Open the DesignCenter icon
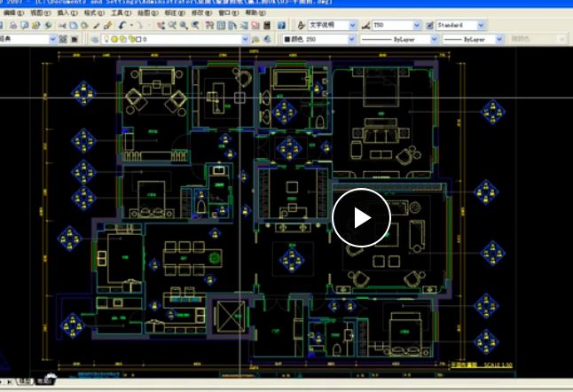The width and height of the screenshot is (573, 392). [x=221, y=26]
